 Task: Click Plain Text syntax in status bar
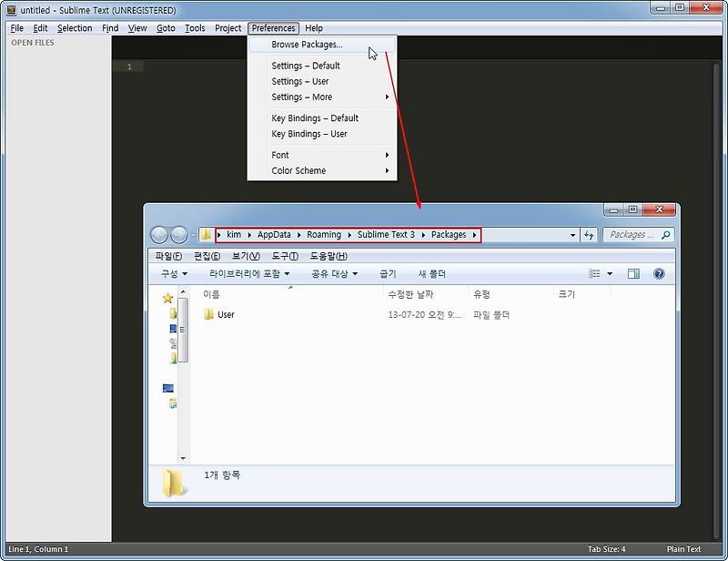point(683,549)
